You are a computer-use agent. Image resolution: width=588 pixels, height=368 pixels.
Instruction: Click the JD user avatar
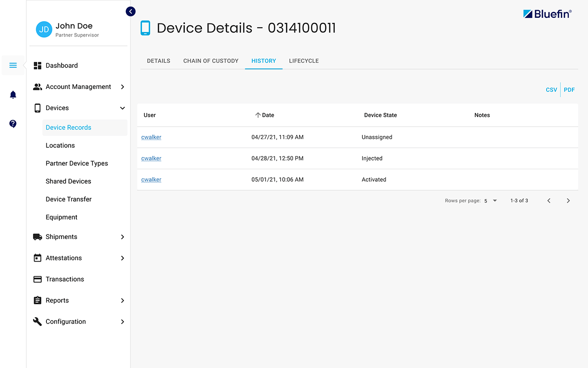pyautogui.click(x=44, y=29)
